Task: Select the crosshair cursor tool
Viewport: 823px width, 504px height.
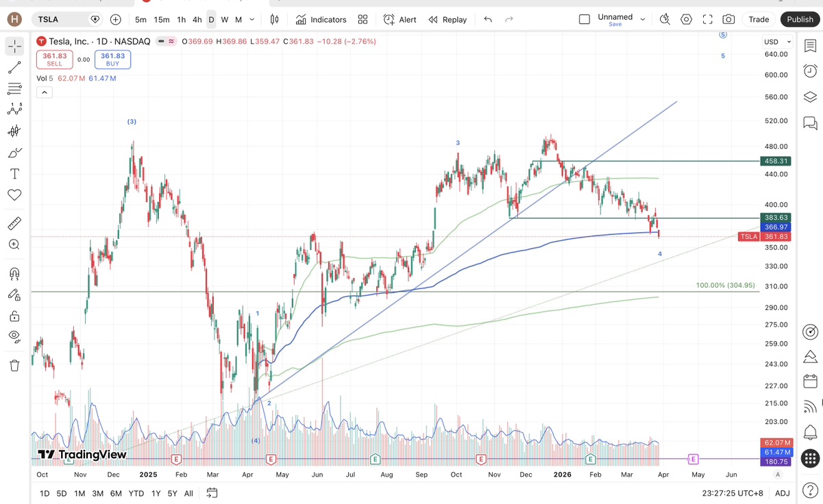Action: pyautogui.click(x=14, y=47)
